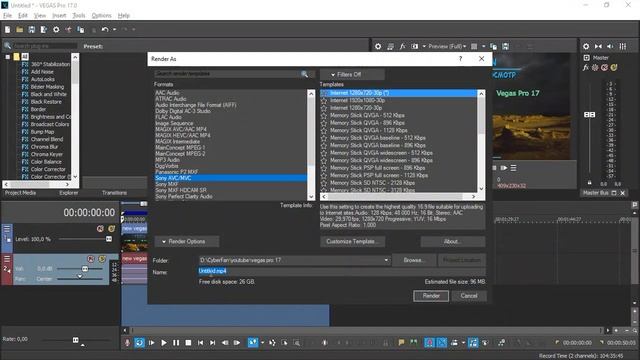640x360 pixels.
Task: Save snapshot to file icon in preview
Action: 505,46
